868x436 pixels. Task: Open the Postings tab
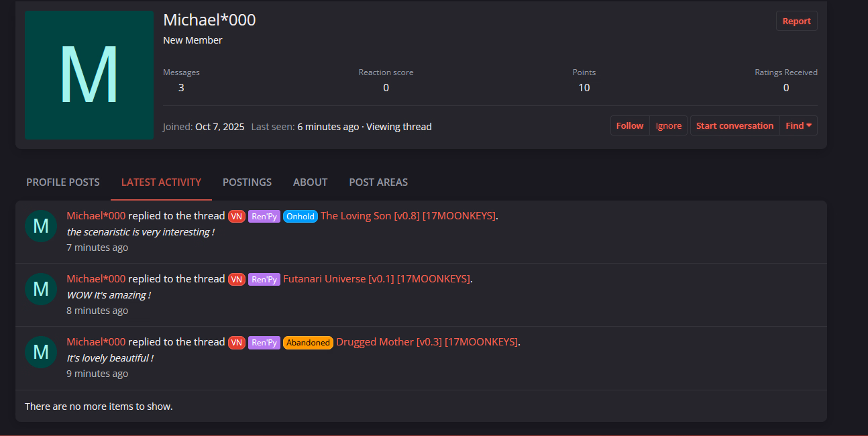tap(247, 182)
